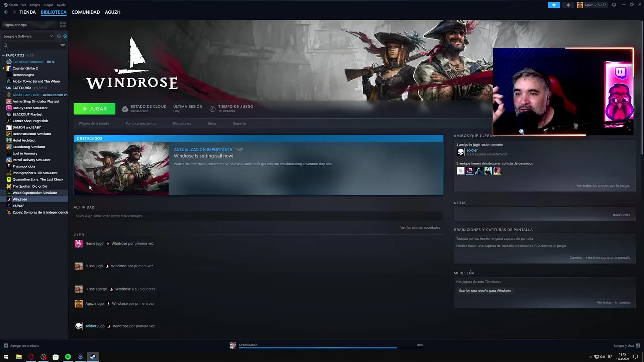Click Ver todos los amigos que lo juegan

[x=603, y=186]
